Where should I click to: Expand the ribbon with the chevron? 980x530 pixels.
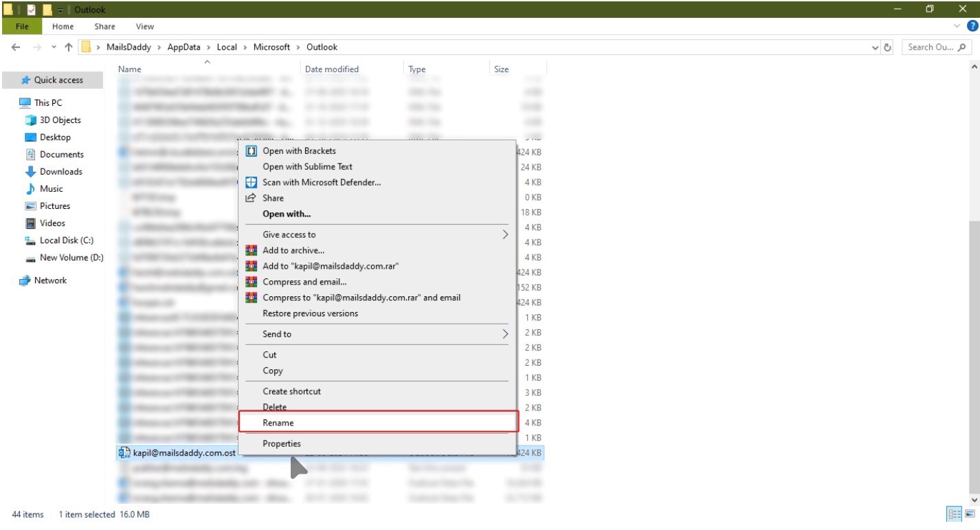click(x=958, y=26)
